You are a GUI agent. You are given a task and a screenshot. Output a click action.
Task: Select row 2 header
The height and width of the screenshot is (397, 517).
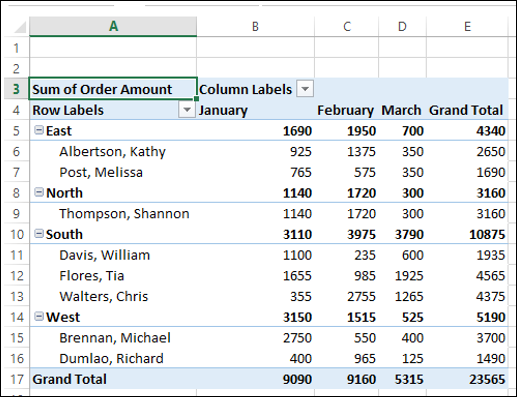[16, 68]
